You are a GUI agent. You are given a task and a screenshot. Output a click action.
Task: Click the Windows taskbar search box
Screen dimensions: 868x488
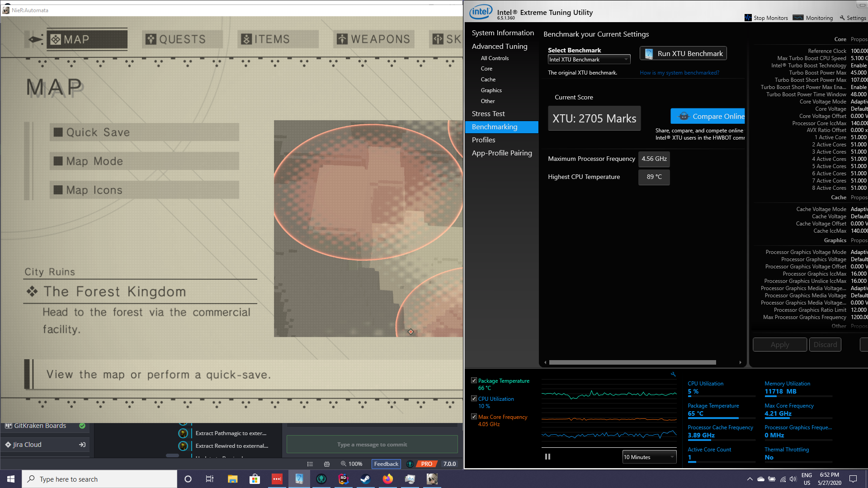(x=99, y=479)
